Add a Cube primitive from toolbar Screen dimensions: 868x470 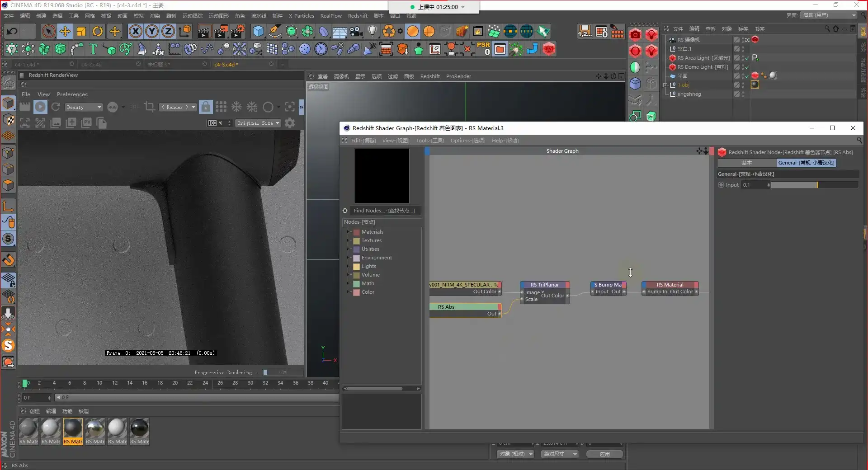258,31
